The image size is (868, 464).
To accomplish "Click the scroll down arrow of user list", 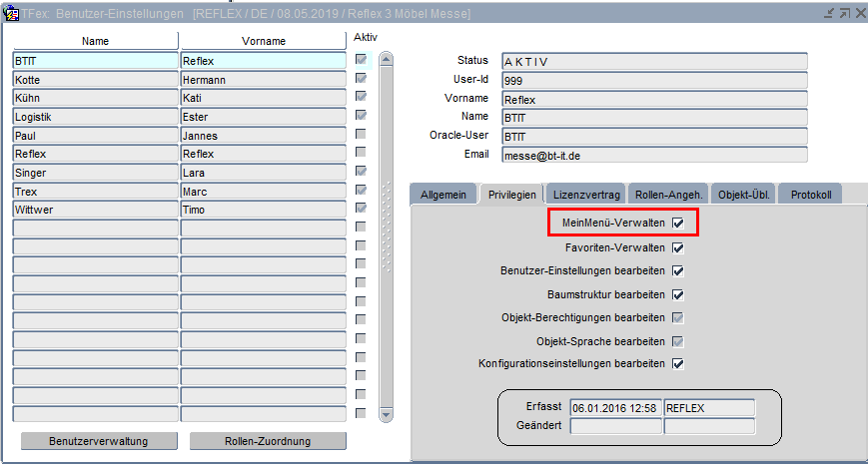I will 385,414.
